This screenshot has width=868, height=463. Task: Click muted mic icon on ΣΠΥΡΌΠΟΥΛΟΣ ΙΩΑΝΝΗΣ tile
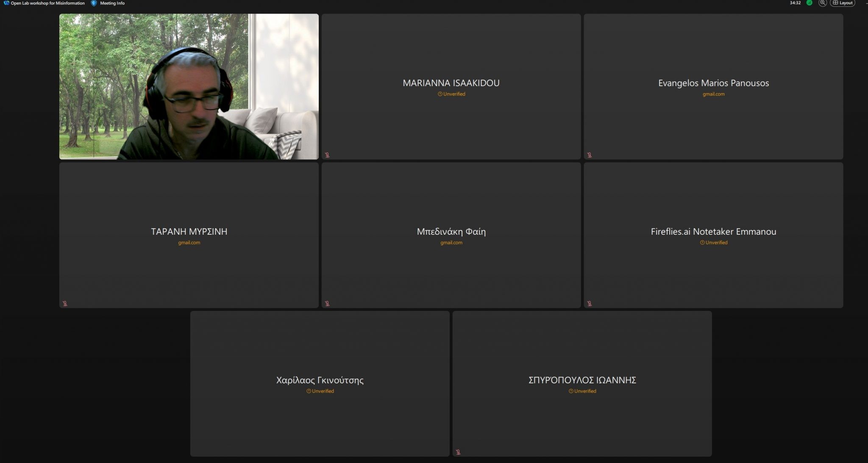pyautogui.click(x=458, y=452)
